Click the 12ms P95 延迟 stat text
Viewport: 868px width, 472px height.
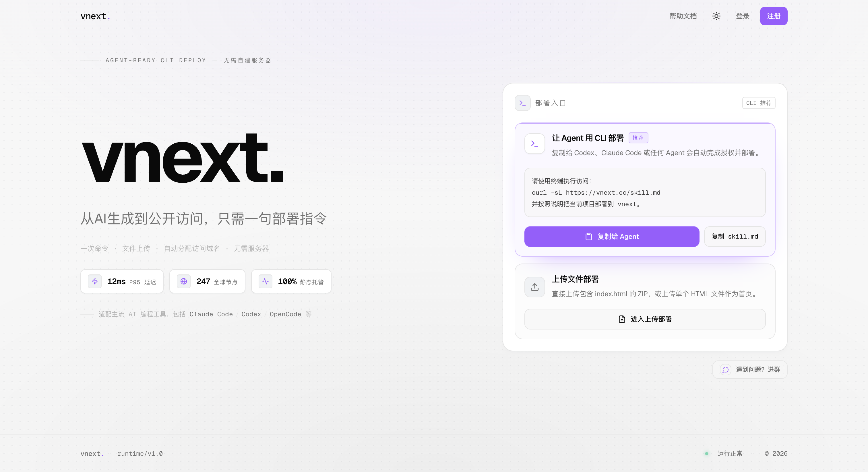pyautogui.click(x=131, y=282)
